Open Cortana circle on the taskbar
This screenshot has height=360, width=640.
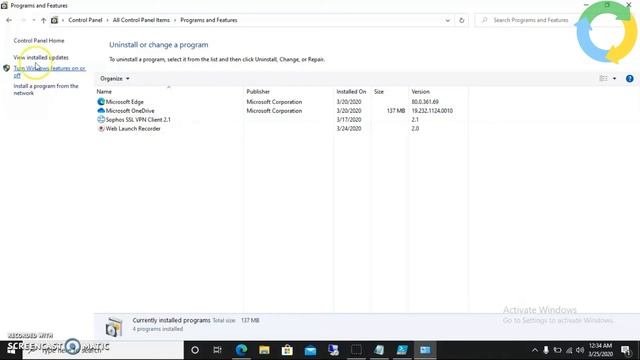pos(195,350)
